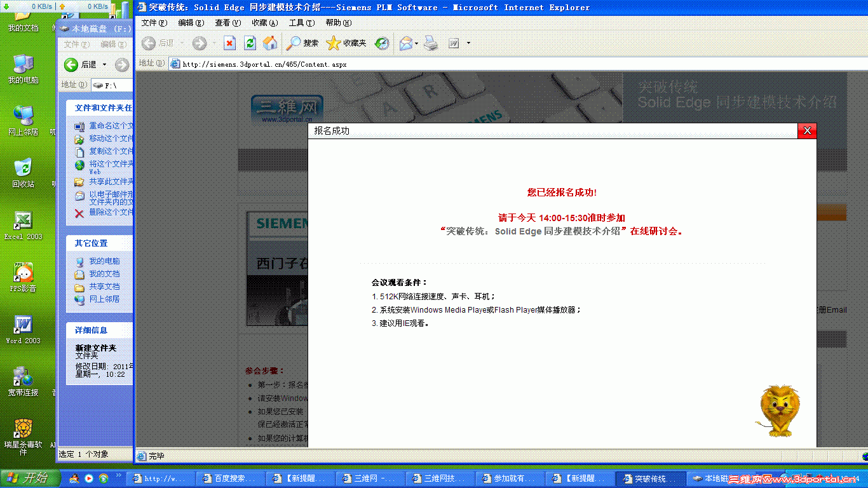Switch to 参加就有 taskbar window
The height and width of the screenshot is (488, 868).
tap(509, 478)
